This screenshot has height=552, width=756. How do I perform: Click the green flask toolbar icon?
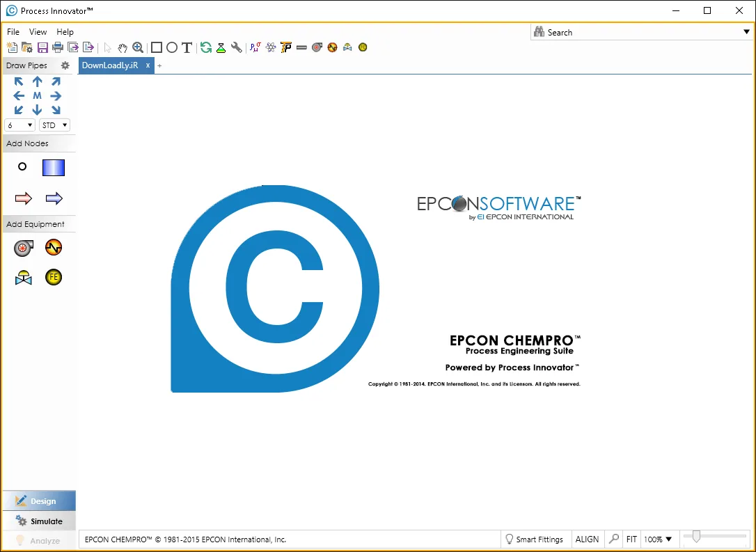[221, 47]
